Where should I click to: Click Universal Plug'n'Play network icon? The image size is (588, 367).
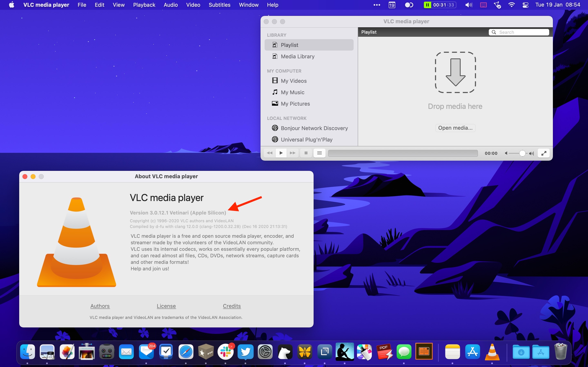[275, 139]
